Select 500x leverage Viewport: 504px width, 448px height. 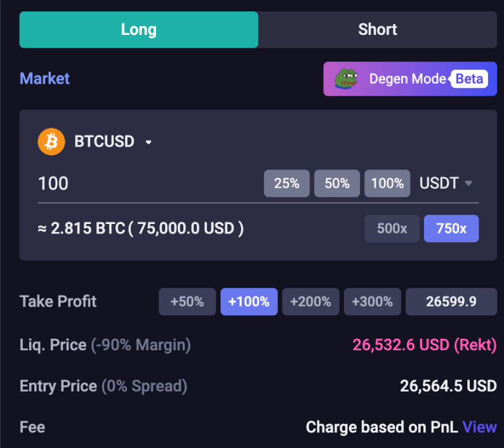(392, 228)
